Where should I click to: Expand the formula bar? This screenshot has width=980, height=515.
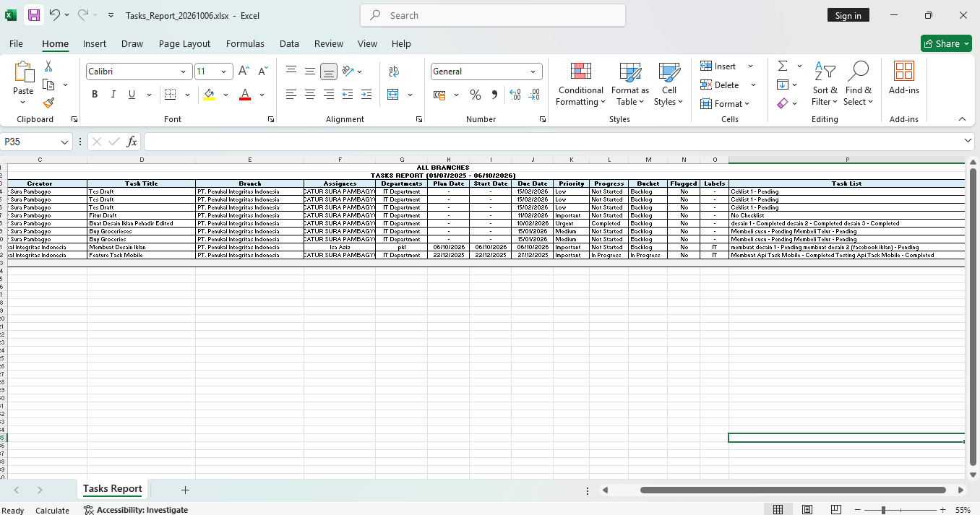(x=968, y=142)
